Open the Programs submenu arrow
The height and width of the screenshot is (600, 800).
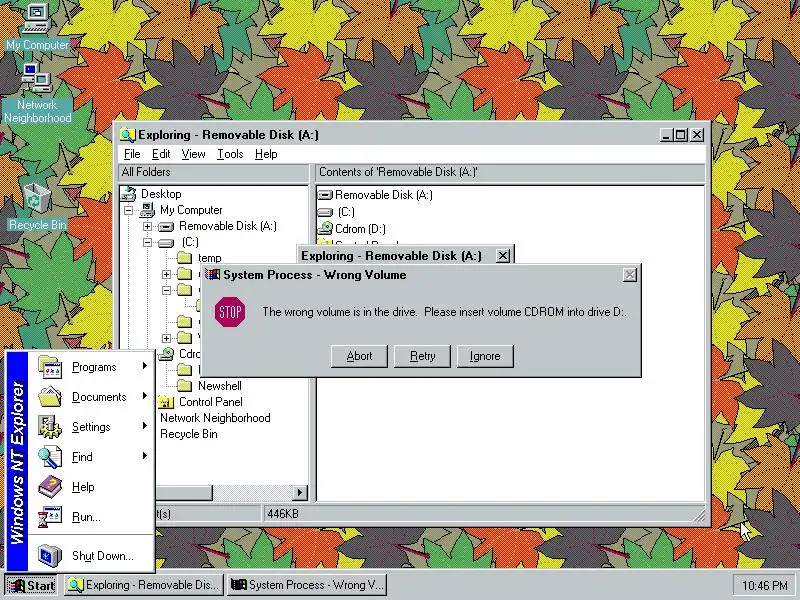click(145, 366)
